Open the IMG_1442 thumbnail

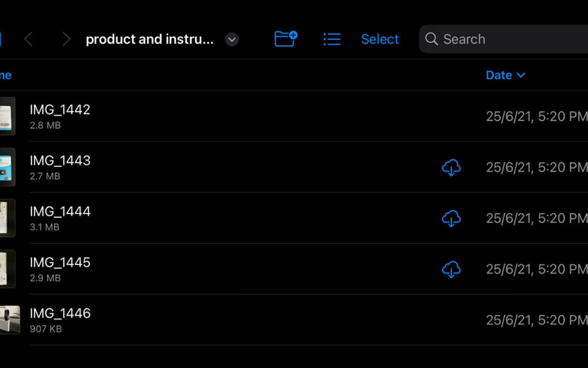pos(7,116)
